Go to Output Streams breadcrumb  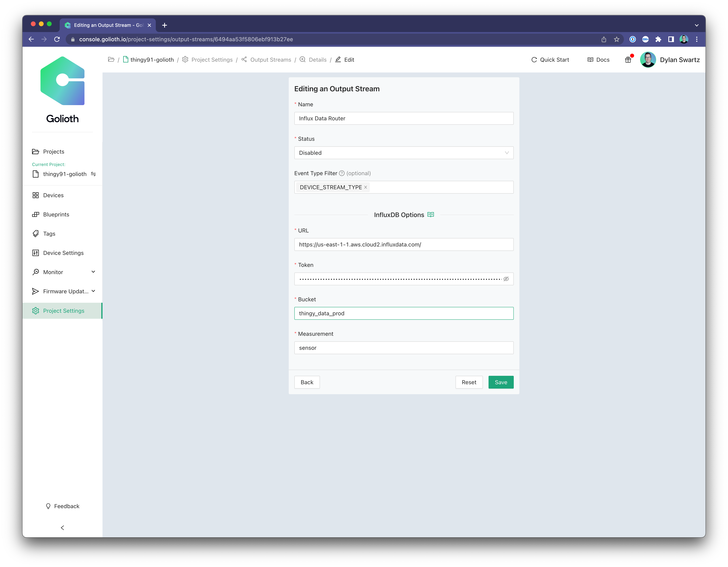click(266, 60)
